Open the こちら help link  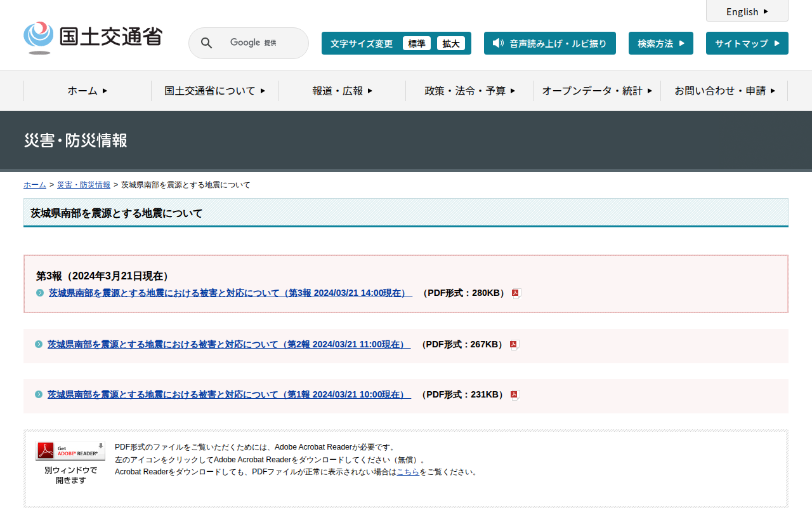coord(407,472)
